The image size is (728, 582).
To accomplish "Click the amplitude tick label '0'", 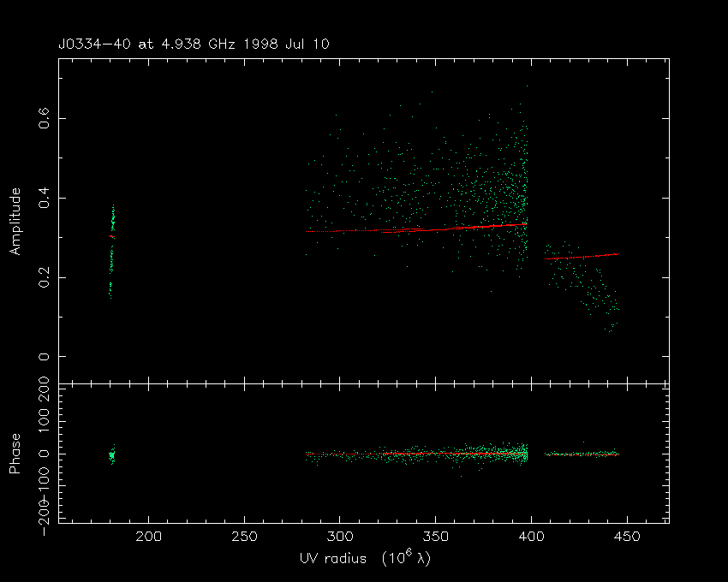I will [44, 356].
